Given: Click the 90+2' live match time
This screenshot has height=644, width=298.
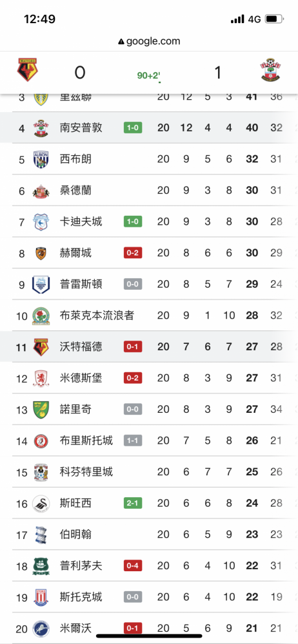Looking at the screenshot, I should (x=148, y=75).
